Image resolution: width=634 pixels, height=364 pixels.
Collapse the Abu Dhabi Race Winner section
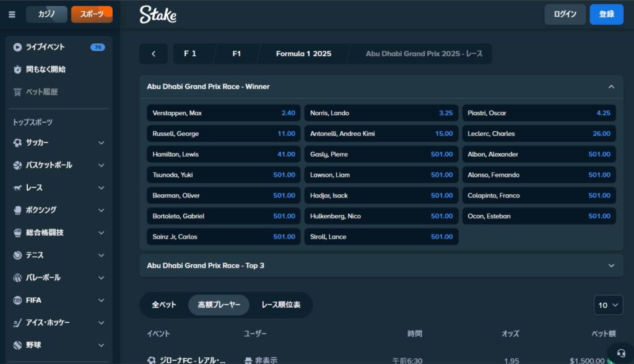[x=611, y=87]
